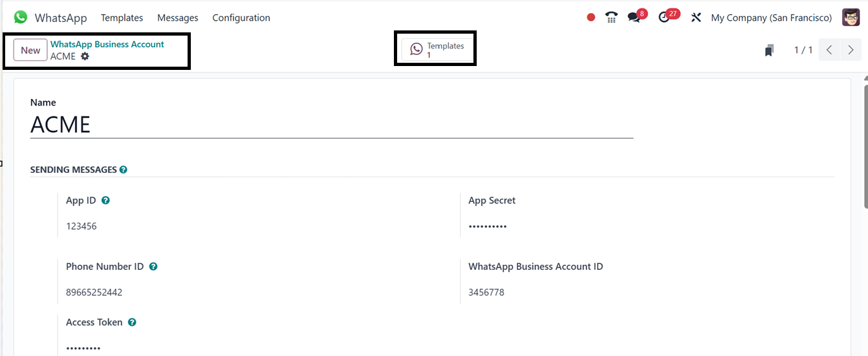Click the bookmark icon near pager
This screenshot has width=868, height=356.
click(769, 50)
